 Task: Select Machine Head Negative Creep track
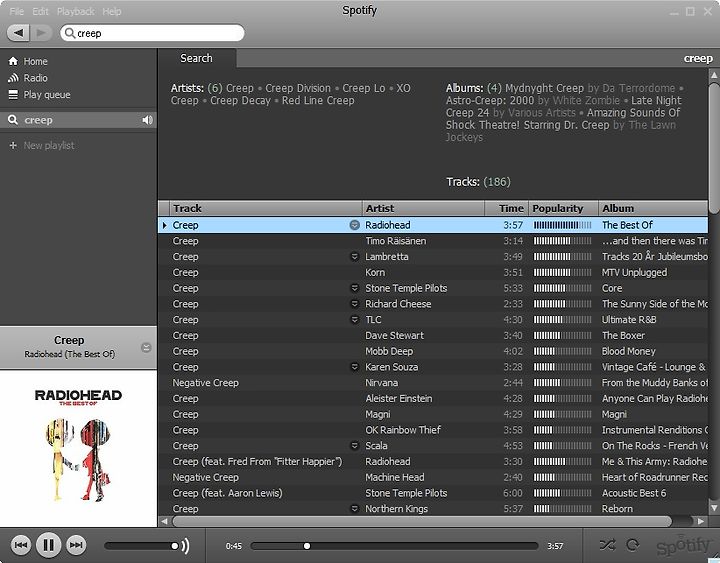(x=433, y=478)
